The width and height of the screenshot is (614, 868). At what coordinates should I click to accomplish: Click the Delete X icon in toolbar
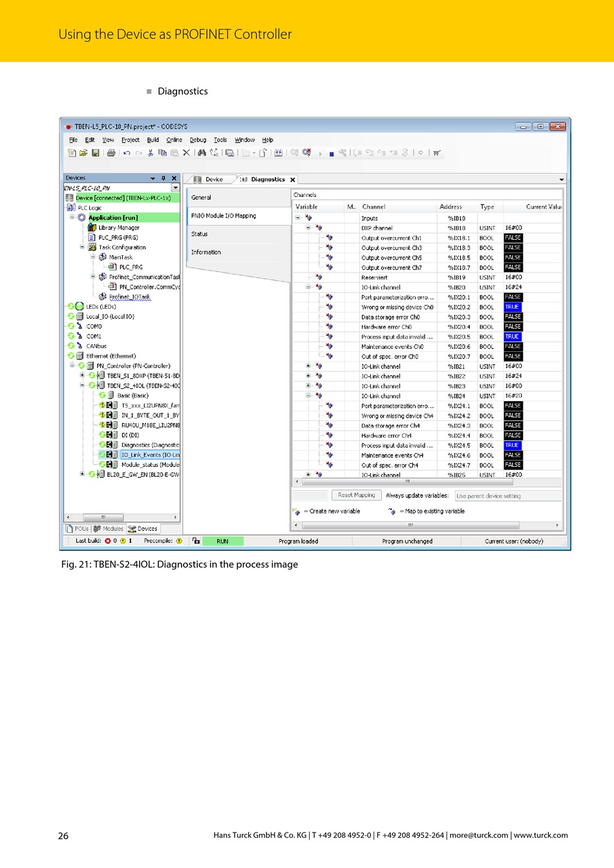click(x=186, y=153)
